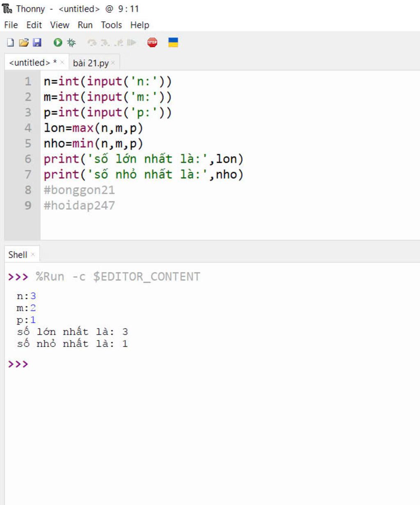Open the Edit menu
This screenshot has width=420, height=505.
click(34, 25)
